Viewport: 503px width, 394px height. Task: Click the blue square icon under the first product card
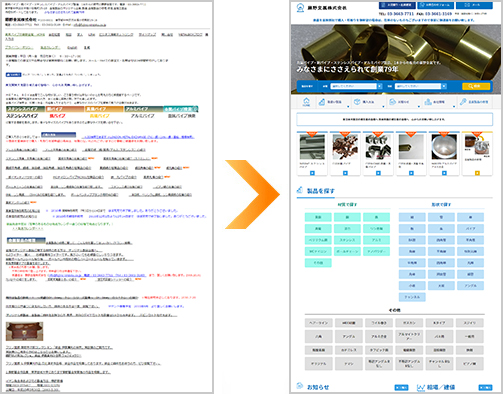coord(312,173)
